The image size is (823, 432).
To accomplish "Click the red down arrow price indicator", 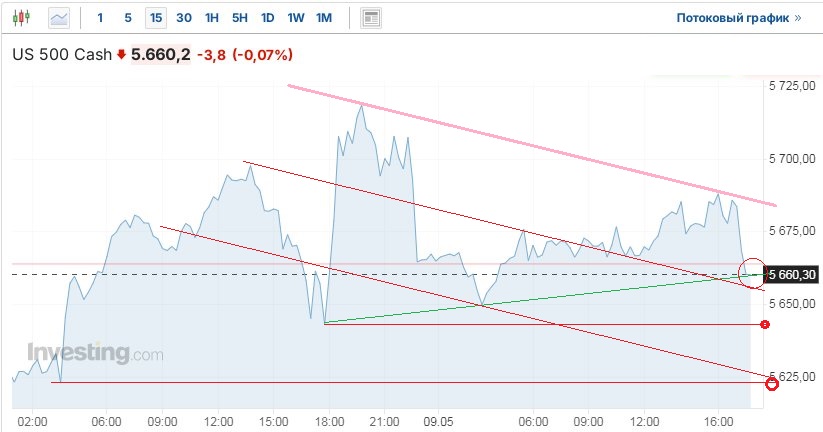I will 121,55.
